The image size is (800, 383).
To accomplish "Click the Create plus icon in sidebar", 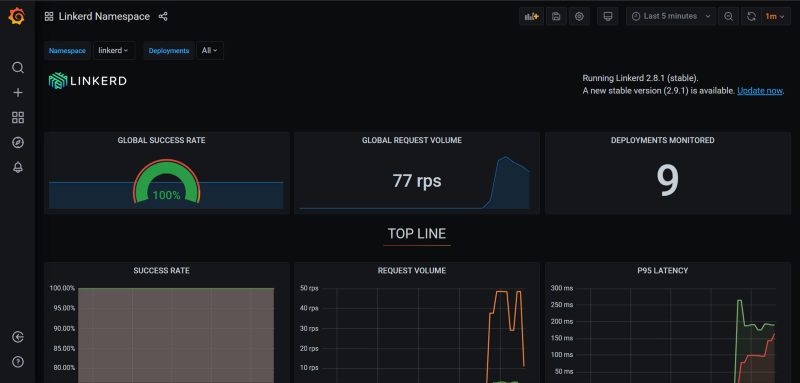I will coord(18,93).
